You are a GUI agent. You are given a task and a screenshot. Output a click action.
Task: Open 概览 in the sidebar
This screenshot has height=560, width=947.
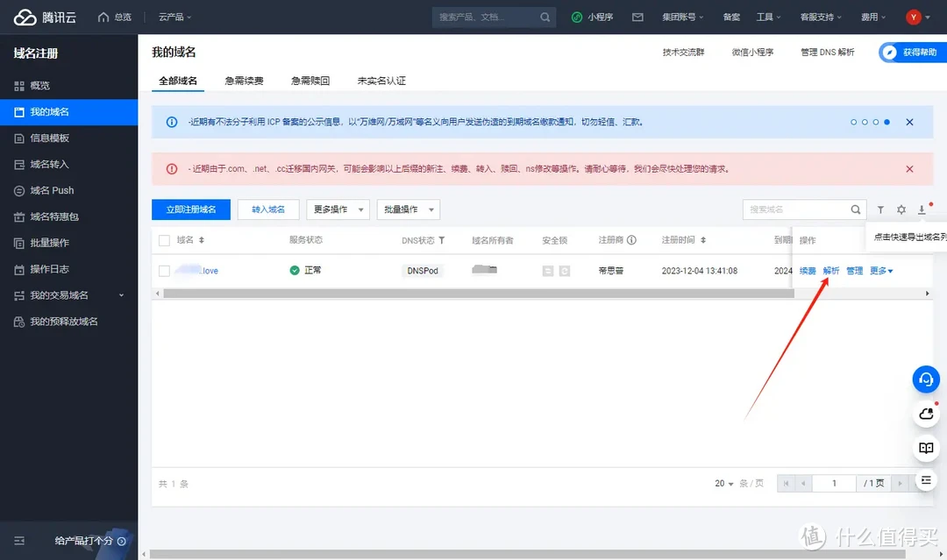point(69,86)
